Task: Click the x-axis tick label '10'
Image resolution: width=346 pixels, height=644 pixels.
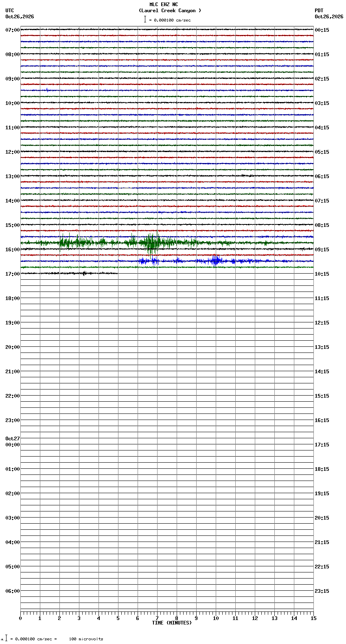Action: 216,618
